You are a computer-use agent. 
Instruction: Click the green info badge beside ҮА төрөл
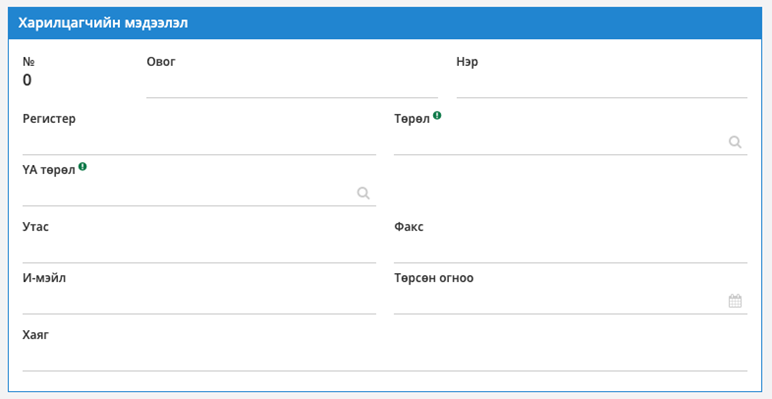pyautogui.click(x=83, y=166)
